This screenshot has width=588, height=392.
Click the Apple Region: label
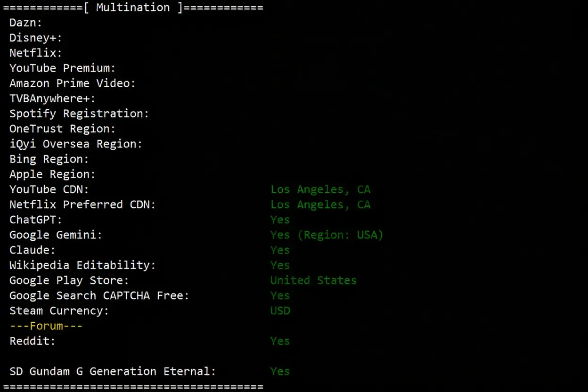[52, 174]
